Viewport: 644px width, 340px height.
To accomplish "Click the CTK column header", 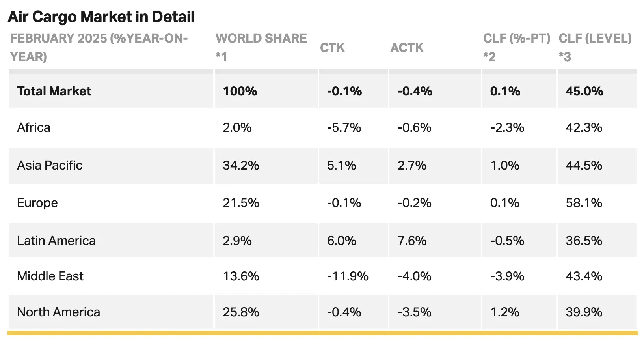I will point(332,48).
